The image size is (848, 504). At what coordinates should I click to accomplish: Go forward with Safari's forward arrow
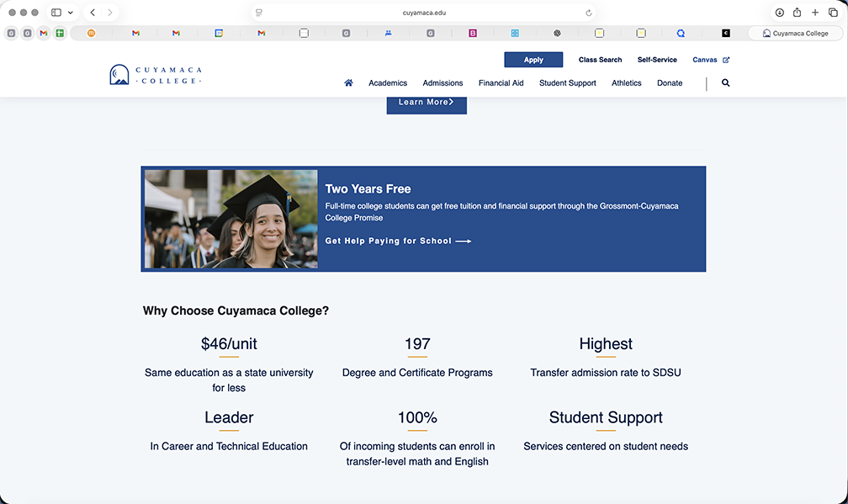tap(109, 13)
